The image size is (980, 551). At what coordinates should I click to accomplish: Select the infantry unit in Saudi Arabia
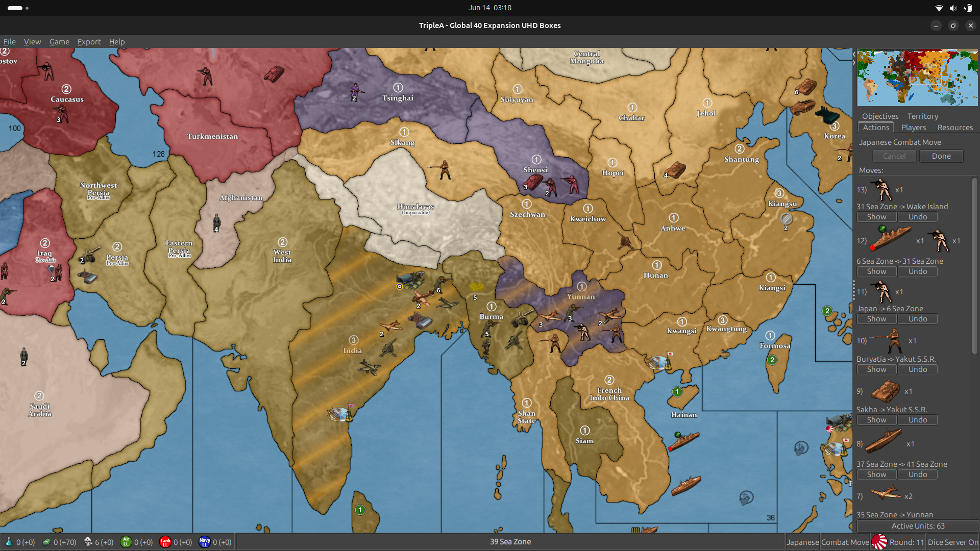tap(24, 356)
